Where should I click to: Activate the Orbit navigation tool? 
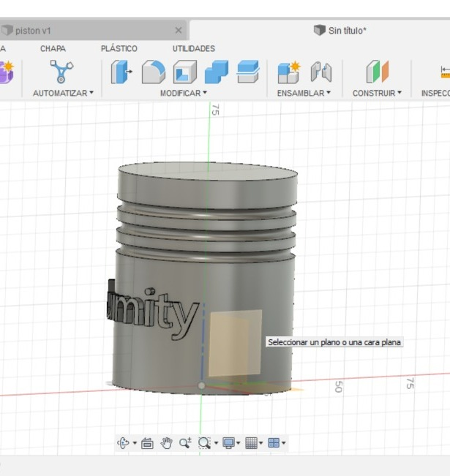pyautogui.click(x=123, y=443)
